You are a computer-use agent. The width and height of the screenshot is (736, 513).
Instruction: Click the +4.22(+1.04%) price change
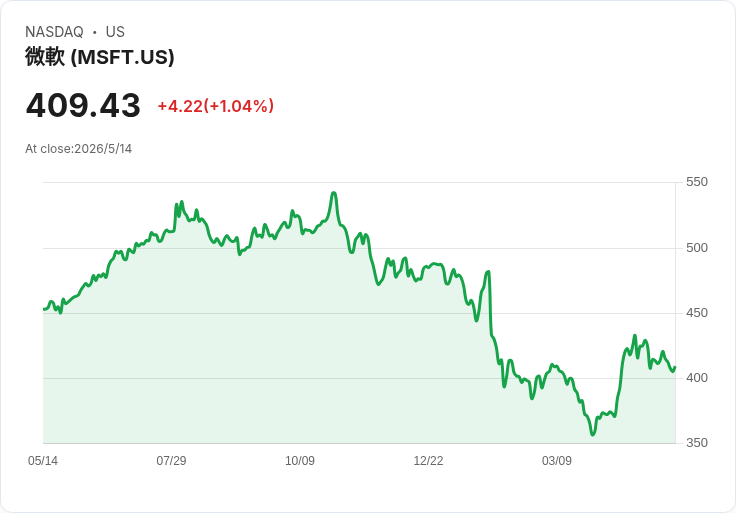tap(215, 106)
